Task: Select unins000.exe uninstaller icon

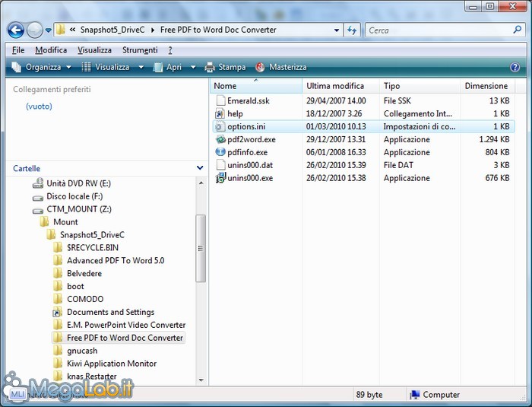Action: click(220, 178)
